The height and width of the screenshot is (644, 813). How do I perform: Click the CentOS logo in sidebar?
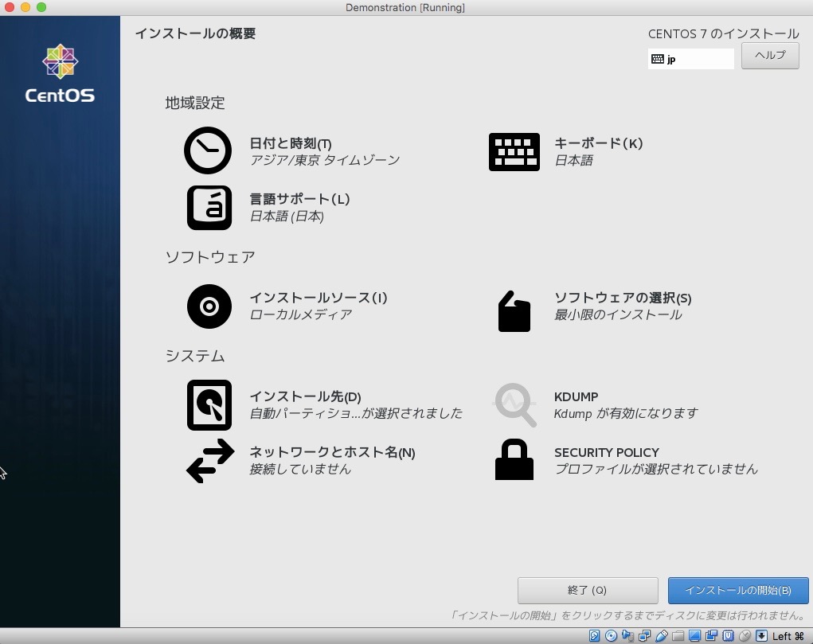(x=61, y=73)
